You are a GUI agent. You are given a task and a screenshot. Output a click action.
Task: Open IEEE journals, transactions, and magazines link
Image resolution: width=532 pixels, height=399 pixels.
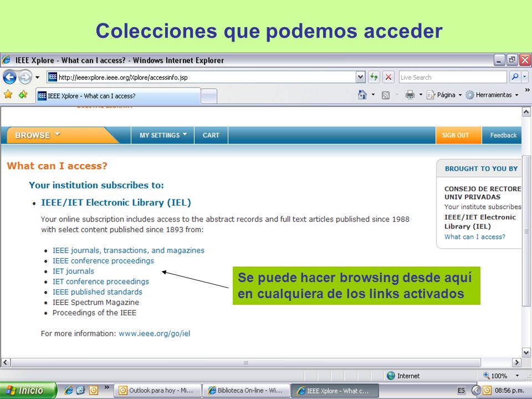coord(129,250)
